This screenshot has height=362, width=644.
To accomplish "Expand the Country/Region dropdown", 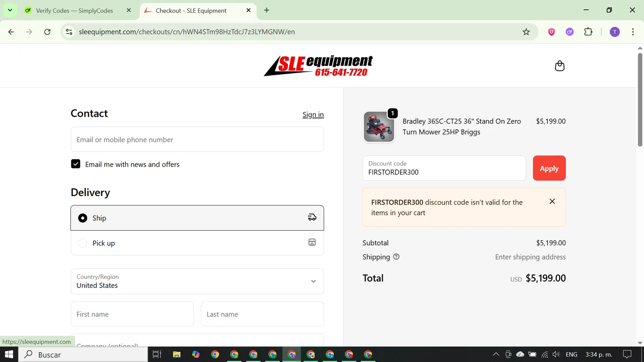I will (x=197, y=281).
